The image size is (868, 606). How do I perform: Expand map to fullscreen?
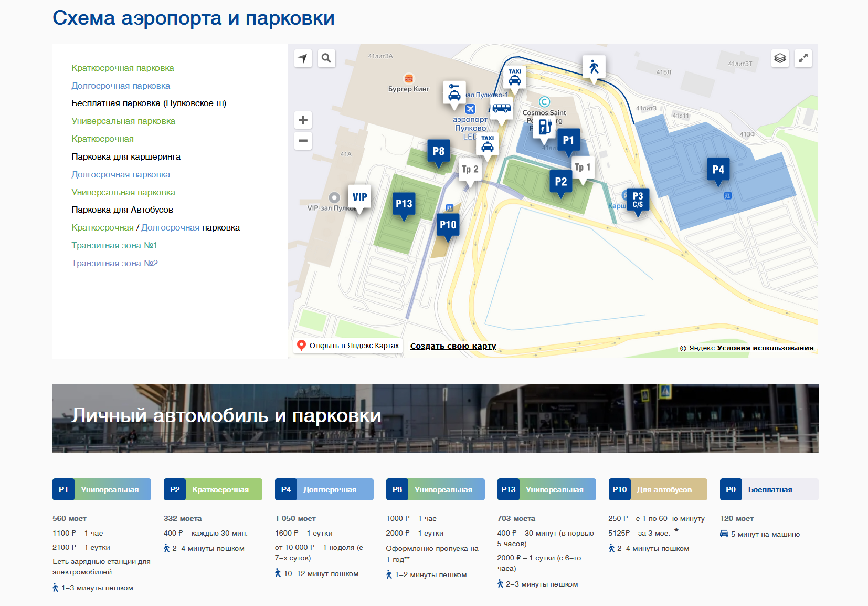click(x=803, y=58)
